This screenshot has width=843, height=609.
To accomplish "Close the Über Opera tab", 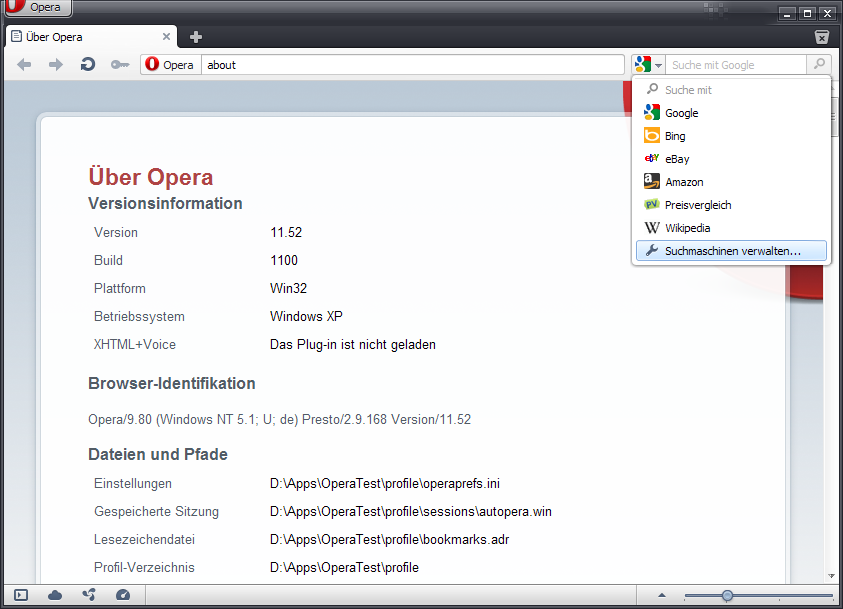I will pyautogui.click(x=166, y=37).
